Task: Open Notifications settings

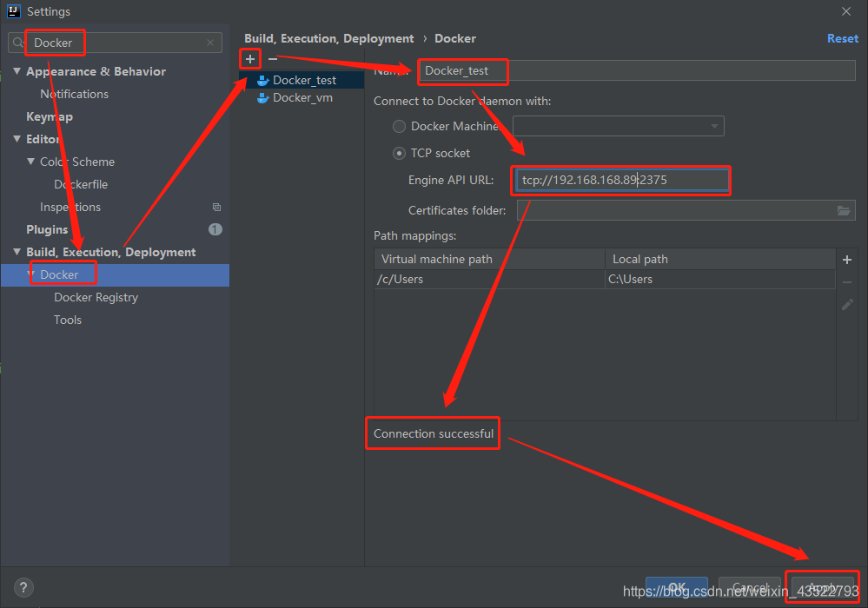Action: pos(74,94)
